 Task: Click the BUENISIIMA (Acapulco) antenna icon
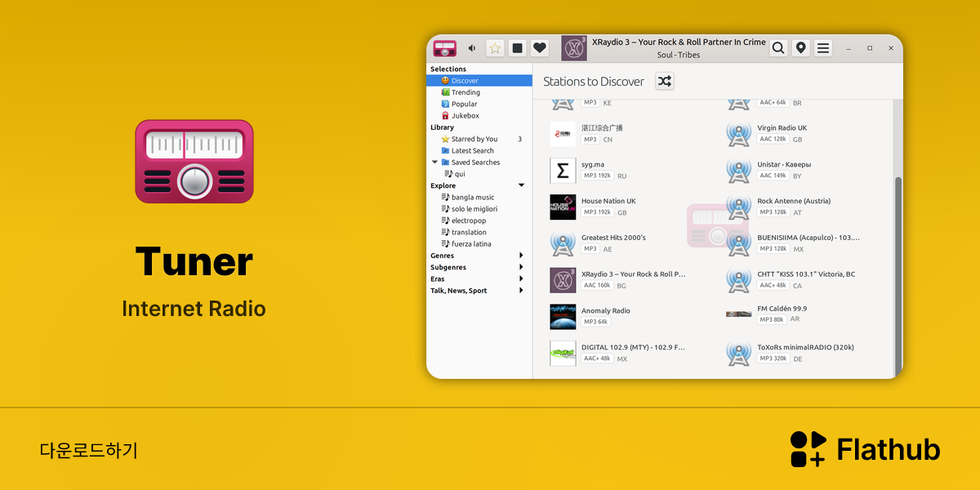(x=738, y=243)
